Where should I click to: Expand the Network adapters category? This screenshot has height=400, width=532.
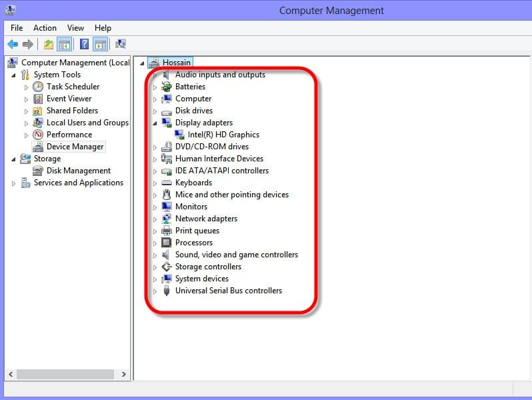(155, 219)
